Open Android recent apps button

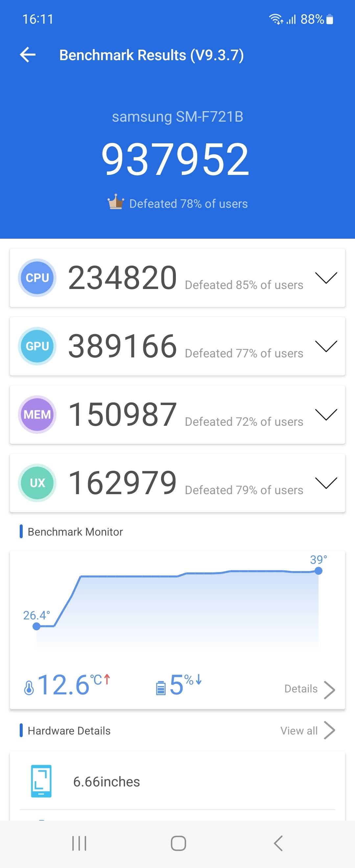pos(80,843)
